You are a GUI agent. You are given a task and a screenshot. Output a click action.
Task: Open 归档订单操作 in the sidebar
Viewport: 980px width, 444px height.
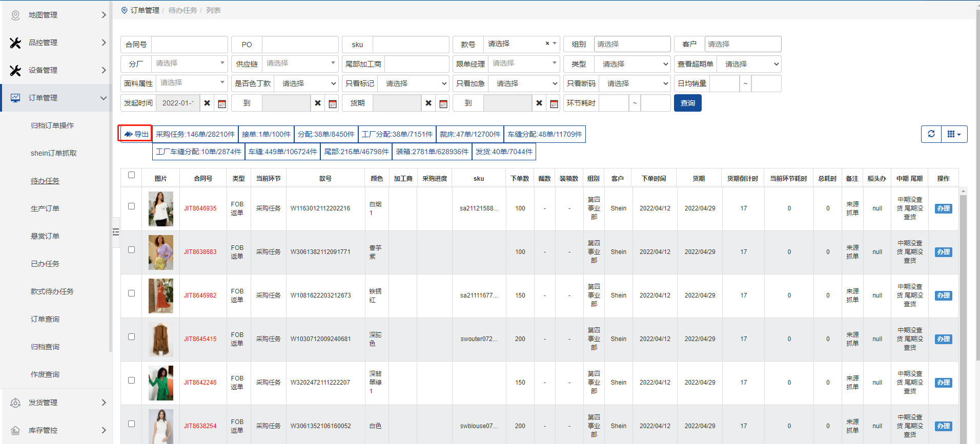pyautogui.click(x=52, y=125)
